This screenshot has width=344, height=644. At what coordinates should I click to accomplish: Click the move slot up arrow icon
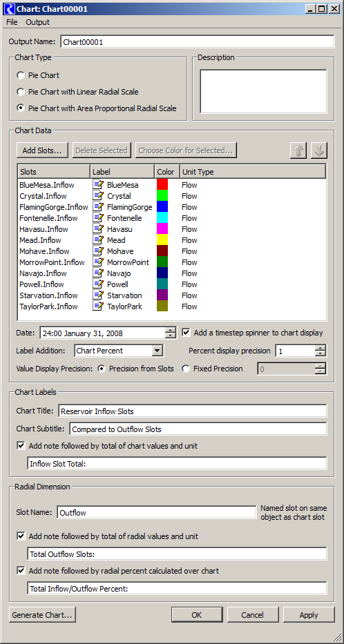pos(298,150)
